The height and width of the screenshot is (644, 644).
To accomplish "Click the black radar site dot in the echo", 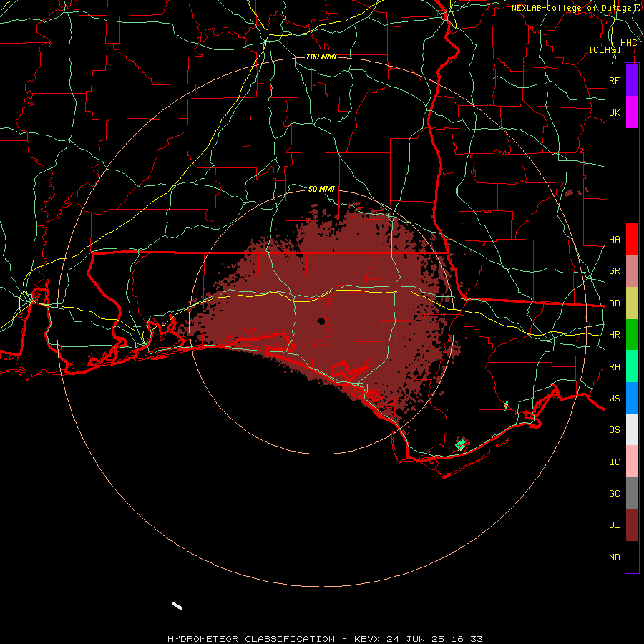I will point(321,321).
